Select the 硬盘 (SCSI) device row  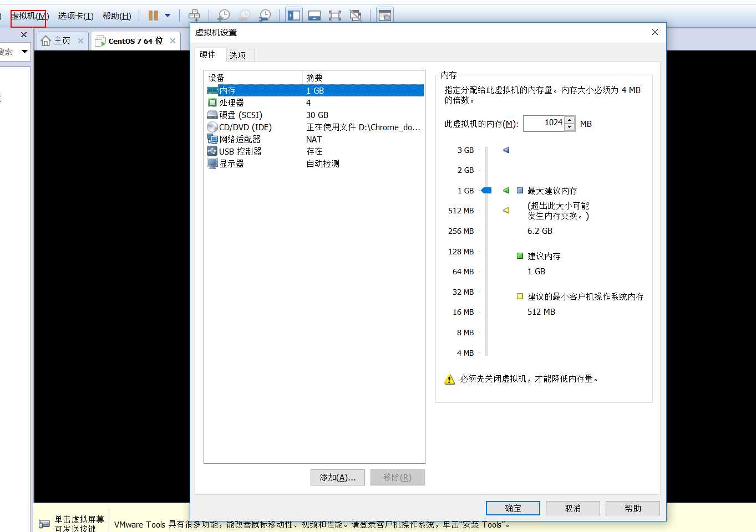(315, 115)
